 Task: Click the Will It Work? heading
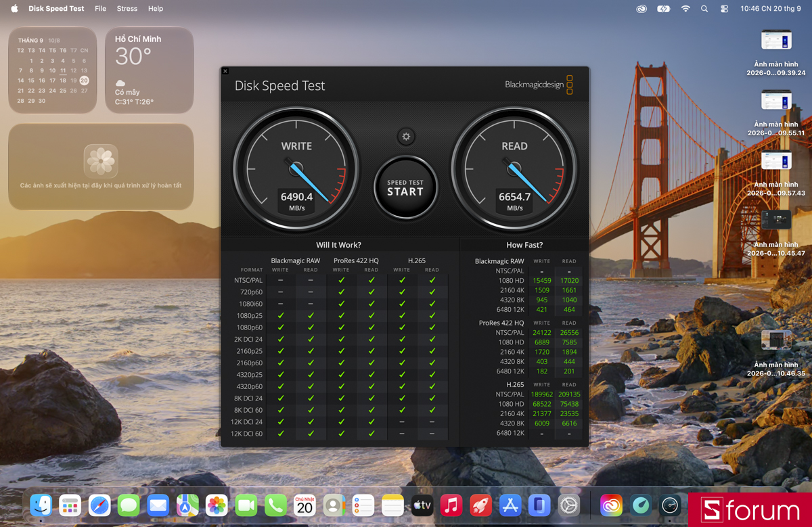338,245
